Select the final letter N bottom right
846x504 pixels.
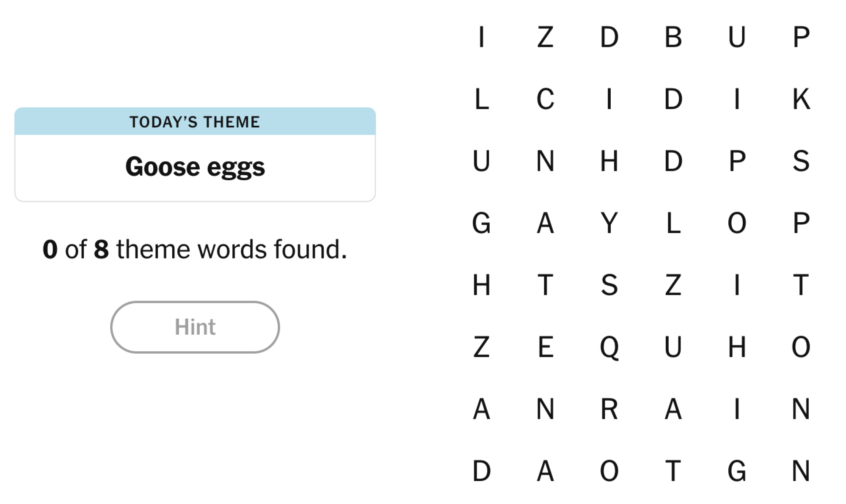tap(801, 470)
